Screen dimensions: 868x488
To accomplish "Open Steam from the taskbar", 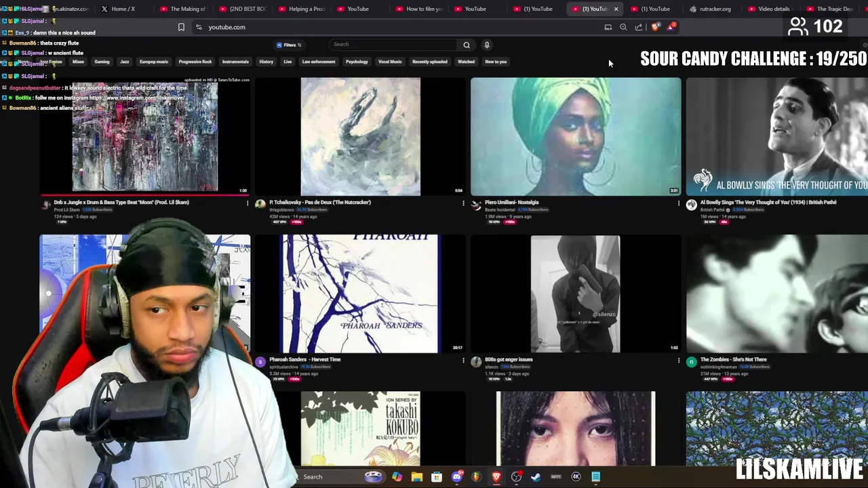I will pyautogui.click(x=536, y=476).
